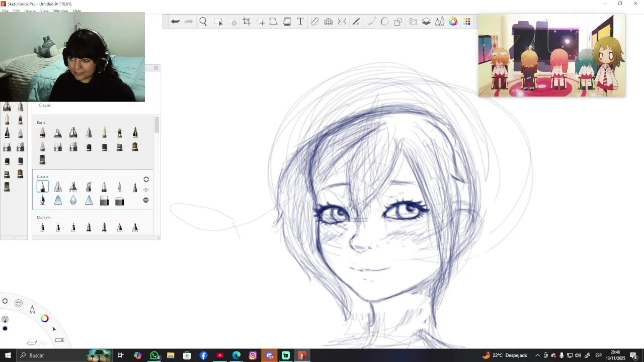Open the lagoon view options circle
Image resolution: width=644 pixels, height=362 pixels.
pyautogui.click(x=19, y=303)
